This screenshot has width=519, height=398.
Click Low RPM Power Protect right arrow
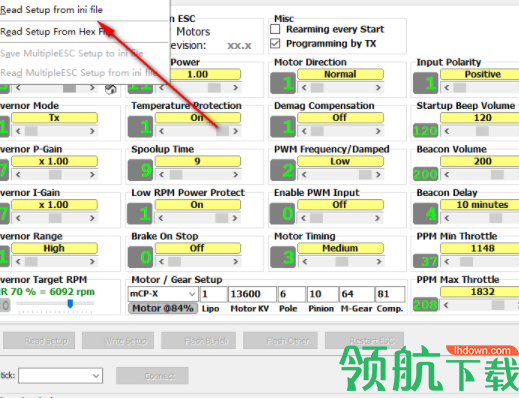coord(235,218)
